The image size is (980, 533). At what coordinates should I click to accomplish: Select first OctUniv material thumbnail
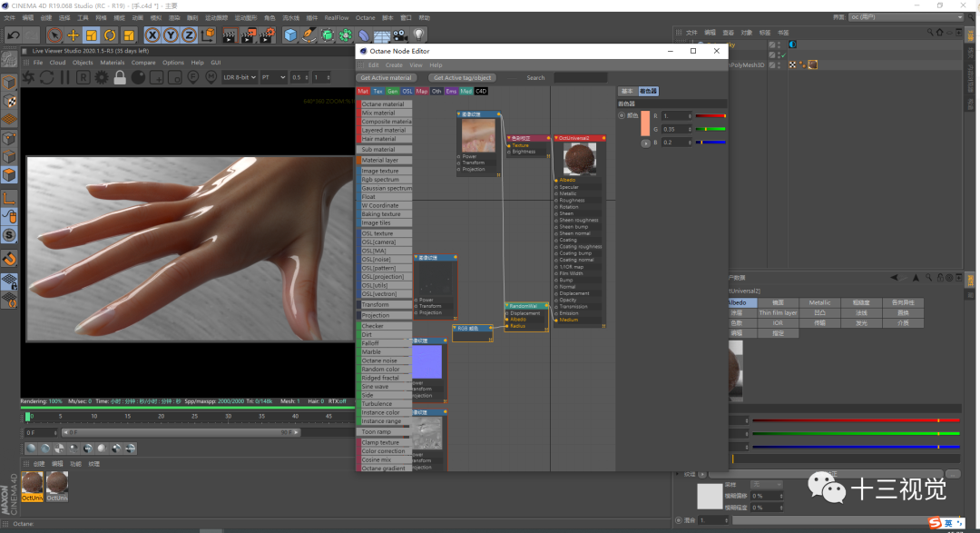pyautogui.click(x=33, y=486)
